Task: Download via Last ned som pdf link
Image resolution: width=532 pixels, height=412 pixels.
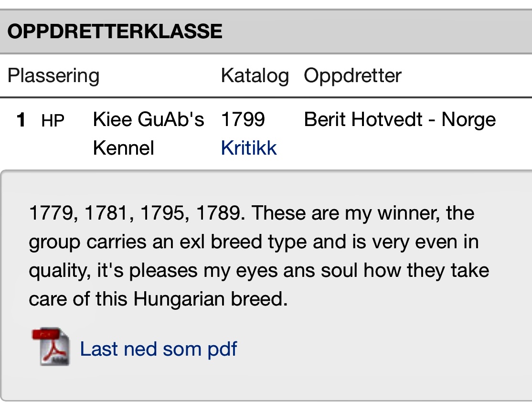Action: coord(159,349)
